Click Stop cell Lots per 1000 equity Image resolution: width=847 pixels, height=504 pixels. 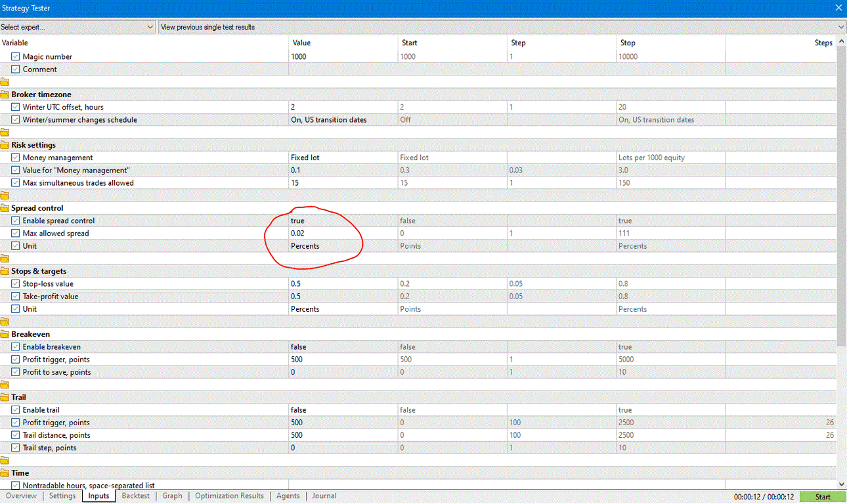click(671, 157)
